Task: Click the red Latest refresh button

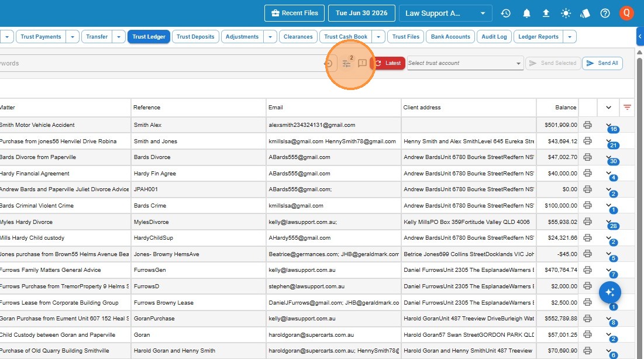Action: 388,63
